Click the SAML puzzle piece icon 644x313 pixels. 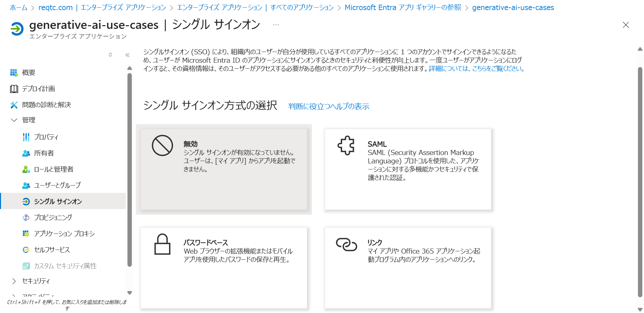(346, 145)
